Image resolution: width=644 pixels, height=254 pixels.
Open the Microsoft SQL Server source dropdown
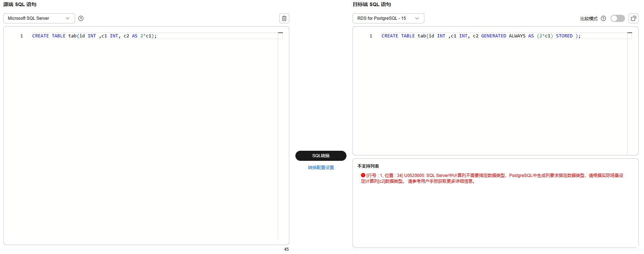coord(39,18)
